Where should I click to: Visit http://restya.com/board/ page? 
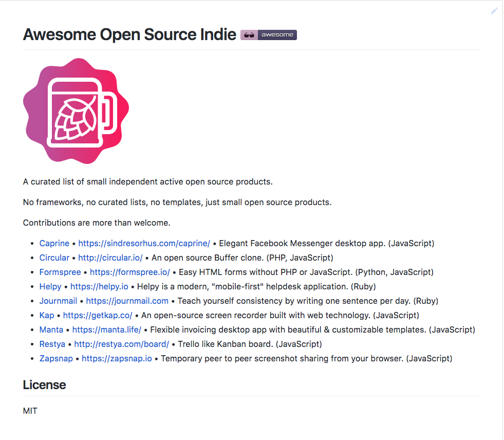(121, 344)
